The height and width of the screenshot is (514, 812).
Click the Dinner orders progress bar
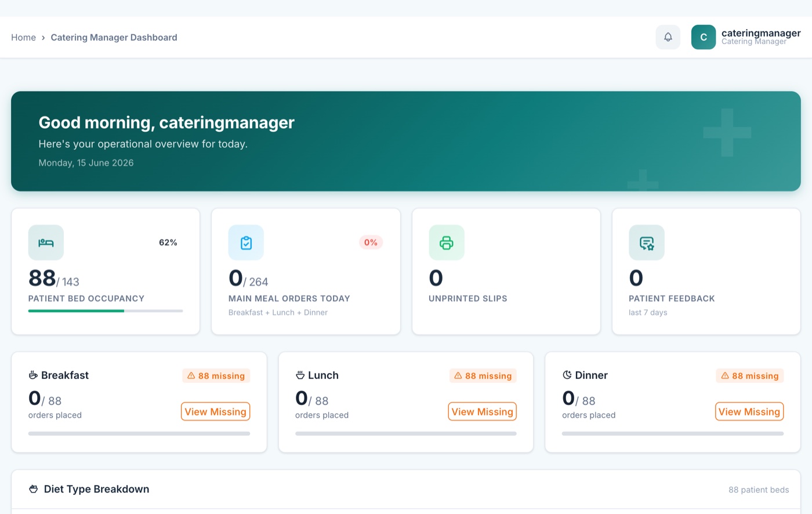click(673, 433)
